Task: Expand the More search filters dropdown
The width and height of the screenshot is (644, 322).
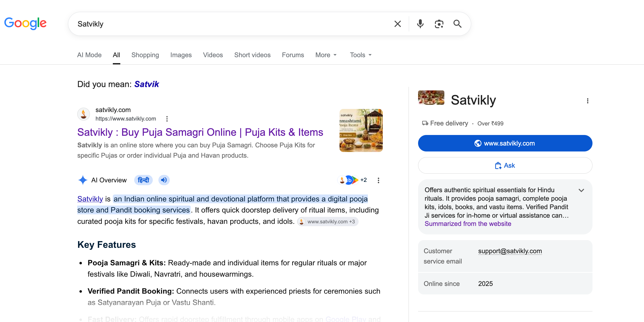Action: pyautogui.click(x=326, y=55)
